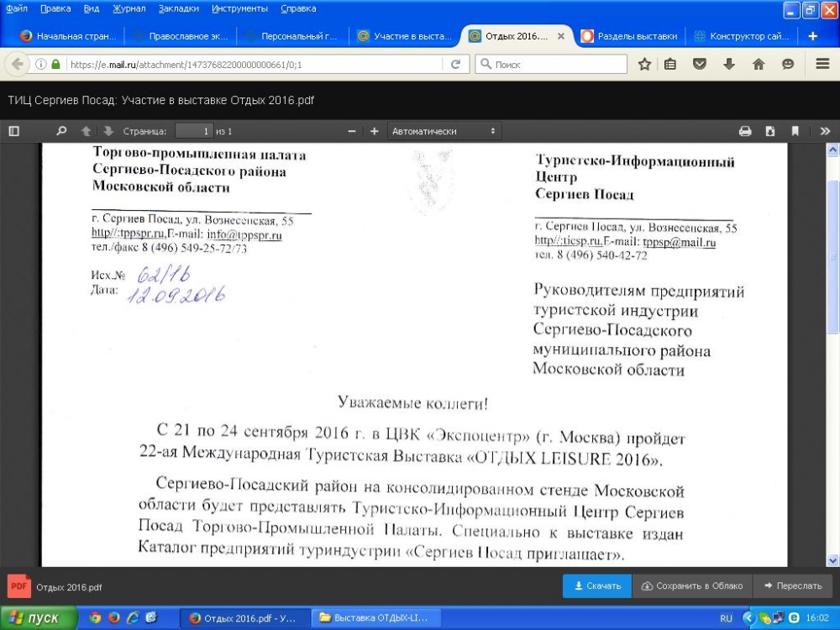This screenshot has width=840, height=630.
Task: Zoom out with the minus button
Action: (352, 131)
